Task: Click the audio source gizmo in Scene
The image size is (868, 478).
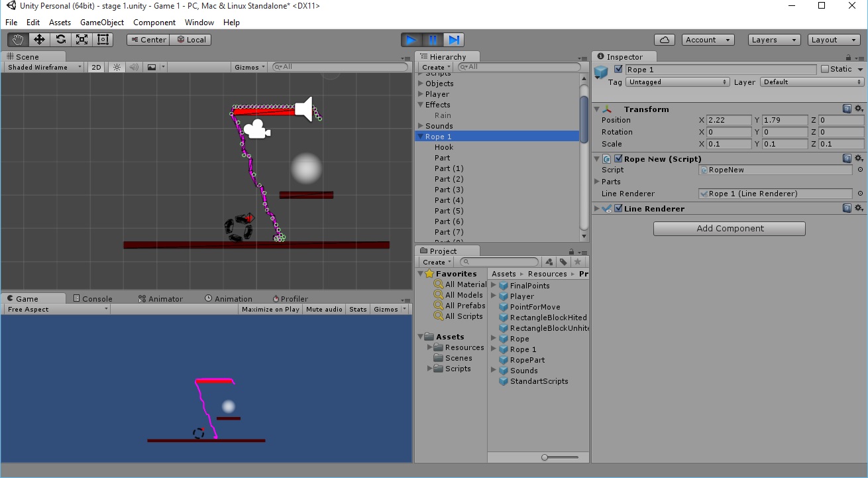Action: pos(303,109)
